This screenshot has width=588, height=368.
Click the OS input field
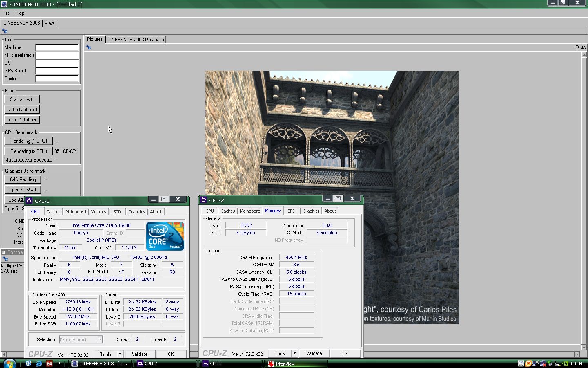click(x=57, y=63)
